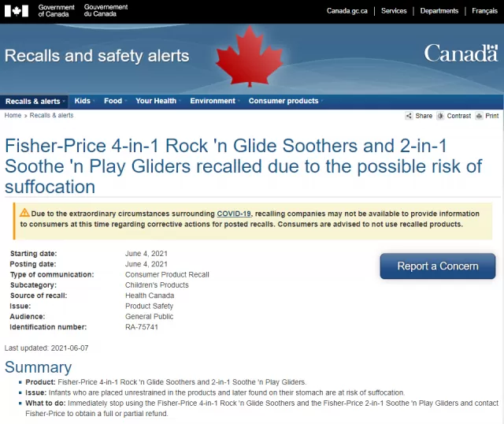Image resolution: width=504 pixels, height=424 pixels.
Task: Click the red maple leaf image
Action: [250, 56]
